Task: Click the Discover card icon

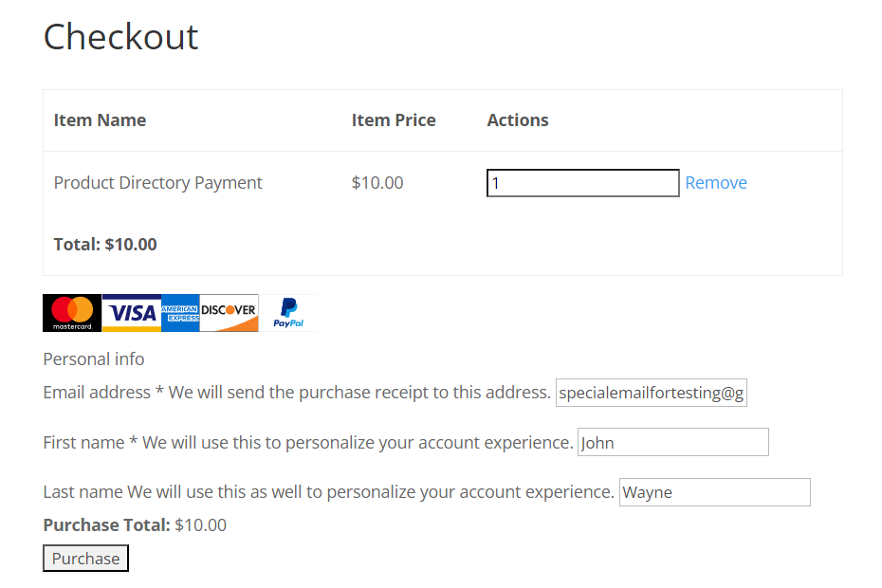Action: click(229, 313)
